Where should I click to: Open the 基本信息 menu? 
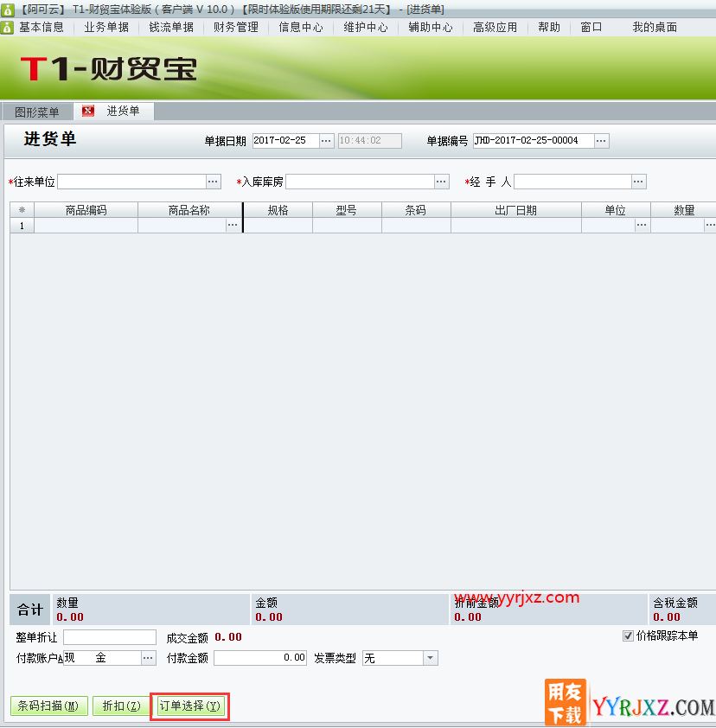coord(42,28)
